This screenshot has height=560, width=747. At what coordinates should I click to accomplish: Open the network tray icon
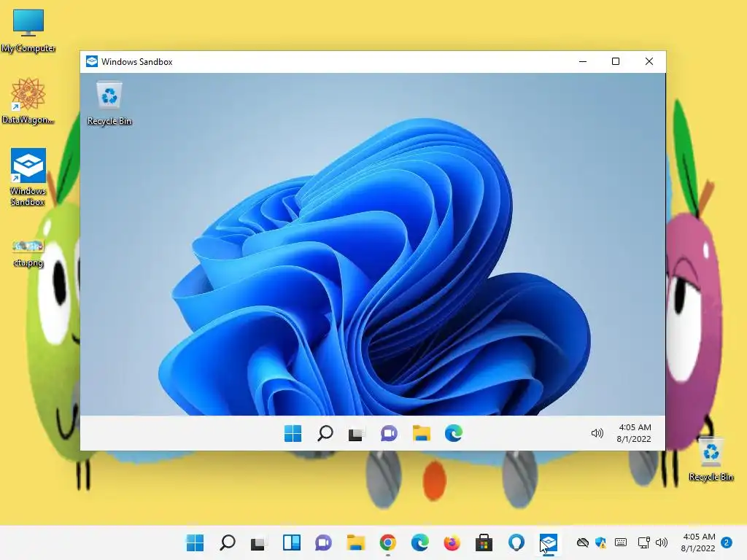click(643, 542)
